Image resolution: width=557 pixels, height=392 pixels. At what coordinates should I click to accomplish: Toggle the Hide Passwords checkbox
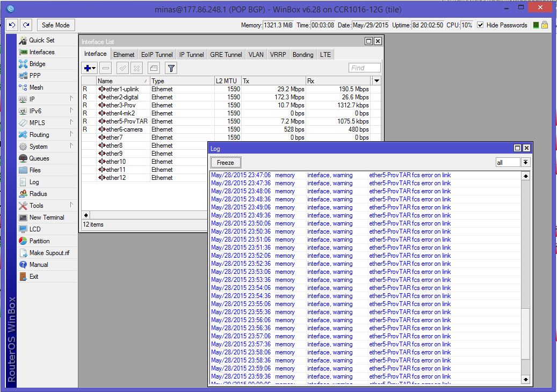coord(480,25)
